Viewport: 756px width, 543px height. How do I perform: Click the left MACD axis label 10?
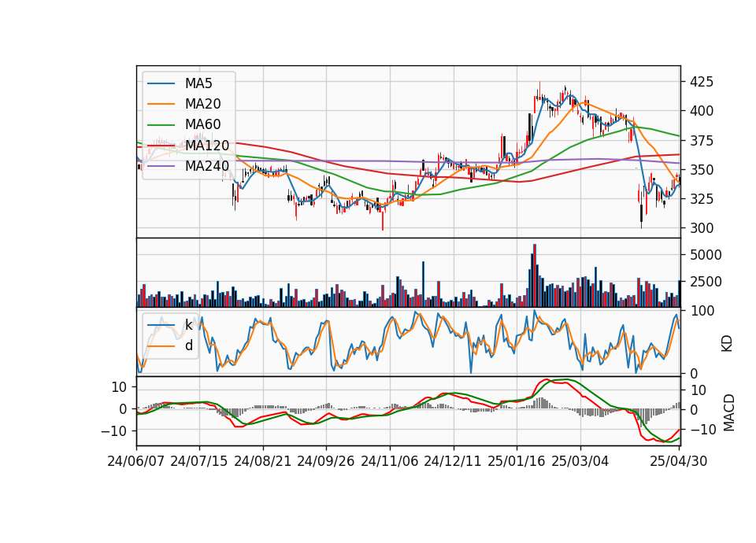(119, 387)
